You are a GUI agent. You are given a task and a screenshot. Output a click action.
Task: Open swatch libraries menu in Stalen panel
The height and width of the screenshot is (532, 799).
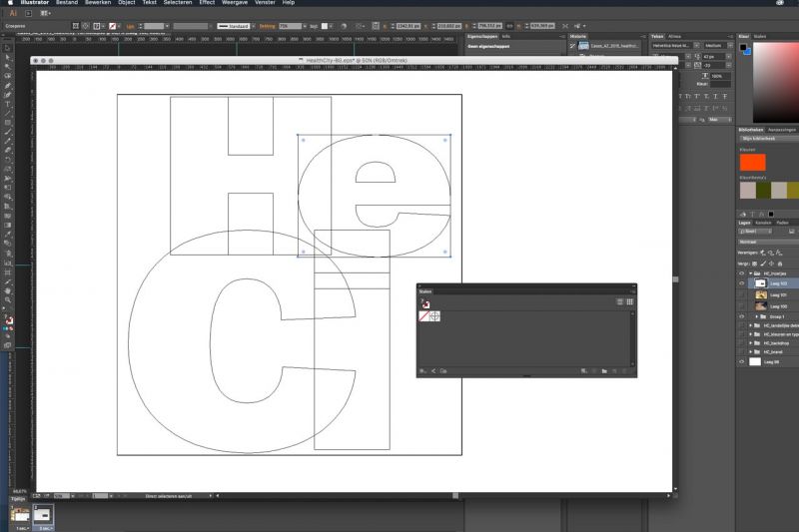[422, 370]
